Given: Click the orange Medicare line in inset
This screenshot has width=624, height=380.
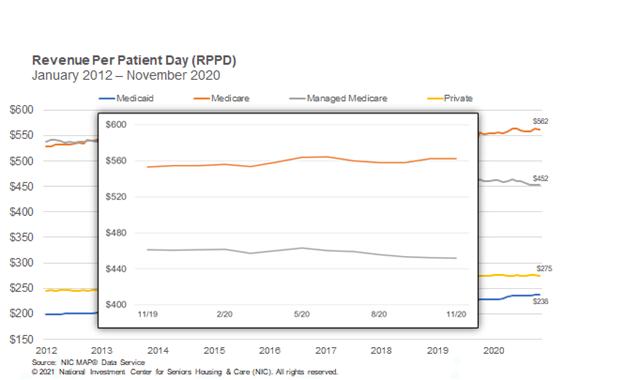Looking at the screenshot, I should (302, 158).
